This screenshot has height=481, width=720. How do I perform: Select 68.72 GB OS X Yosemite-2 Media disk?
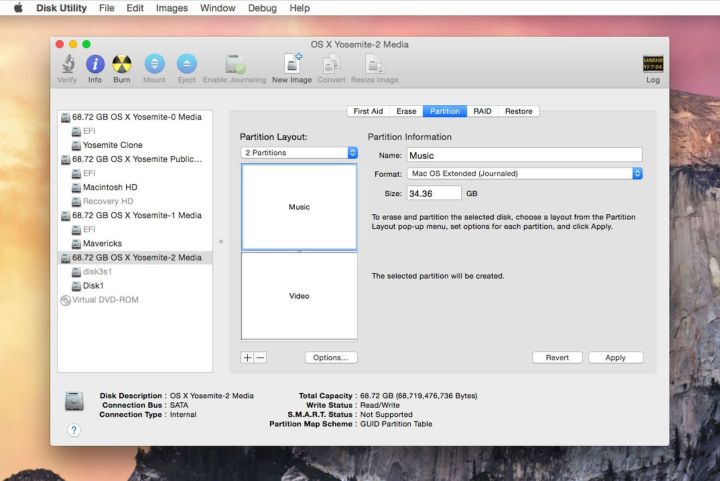pyautogui.click(x=135, y=257)
